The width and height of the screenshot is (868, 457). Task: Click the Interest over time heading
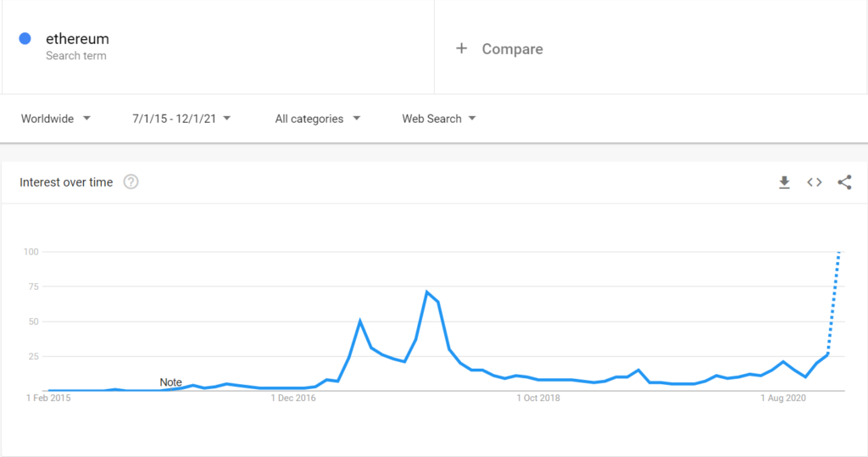(66, 182)
